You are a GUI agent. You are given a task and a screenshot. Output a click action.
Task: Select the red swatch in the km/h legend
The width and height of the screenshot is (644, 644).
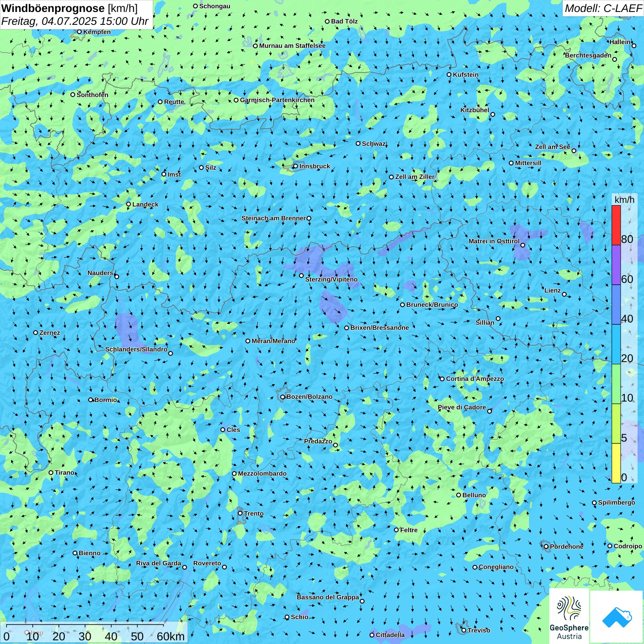click(x=616, y=225)
